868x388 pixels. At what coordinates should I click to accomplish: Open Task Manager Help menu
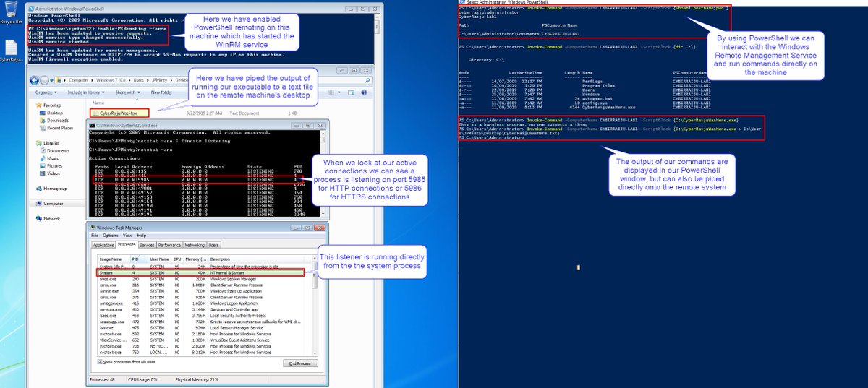pyautogui.click(x=143, y=236)
